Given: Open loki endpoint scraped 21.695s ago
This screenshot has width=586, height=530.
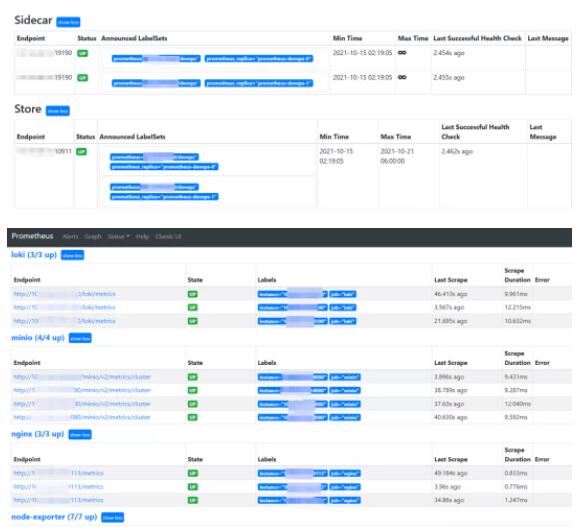Looking at the screenshot, I should coord(64,321).
